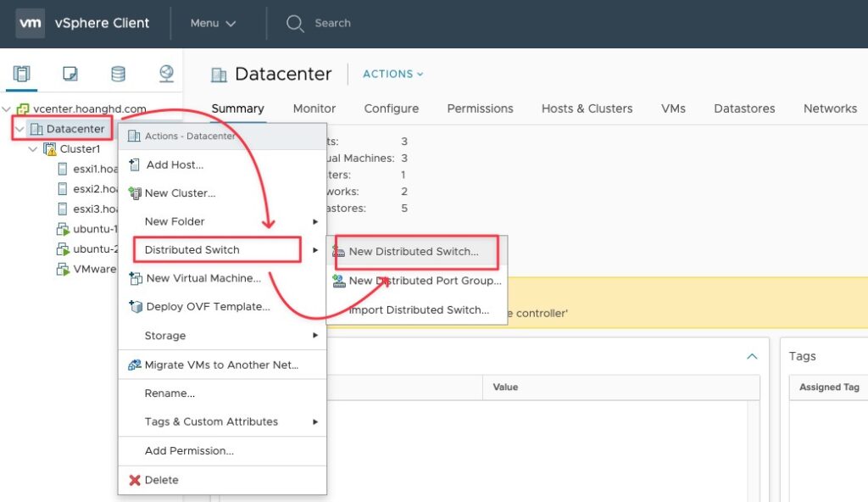Open the VMs and Templates inventory icon
Viewport: 868px width, 502px height.
pos(70,74)
